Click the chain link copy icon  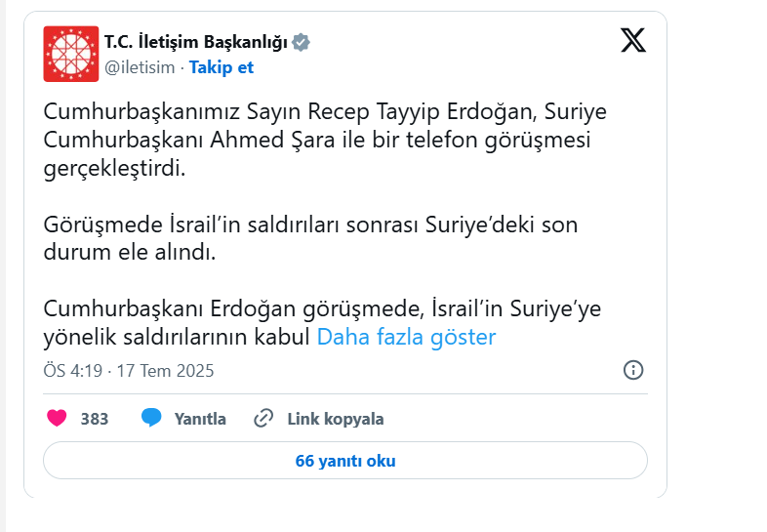263,419
